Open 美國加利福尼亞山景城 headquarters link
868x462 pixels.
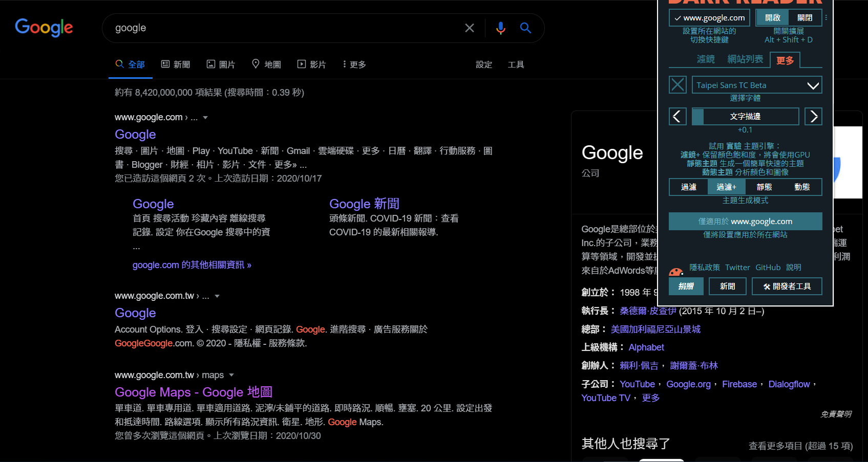[x=655, y=329]
